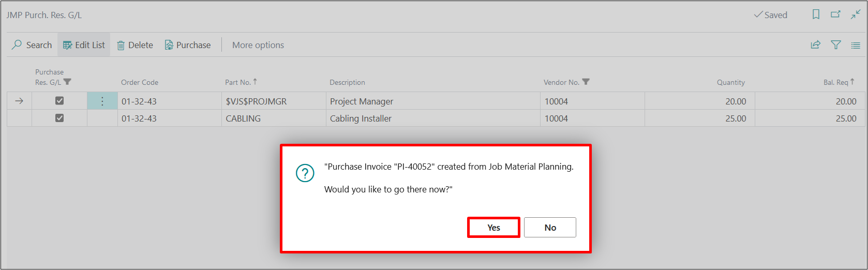Click the share icon above the list
This screenshot has height=270, width=868.
pyautogui.click(x=815, y=45)
